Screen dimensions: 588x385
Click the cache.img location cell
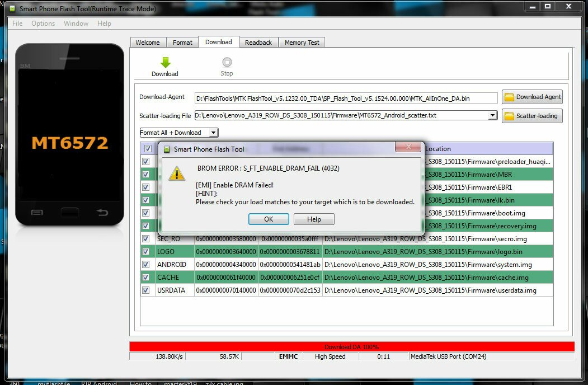coord(438,278)
